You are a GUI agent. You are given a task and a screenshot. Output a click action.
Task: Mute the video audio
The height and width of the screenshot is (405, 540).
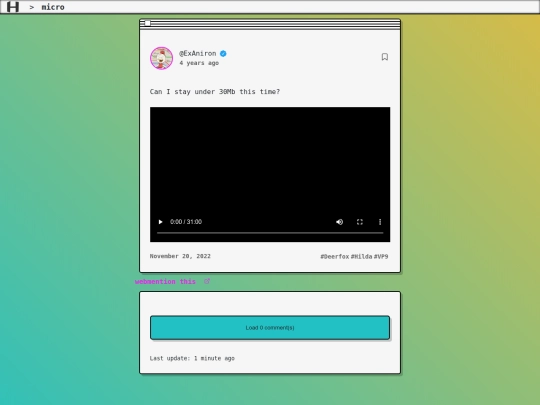(339, 222)
